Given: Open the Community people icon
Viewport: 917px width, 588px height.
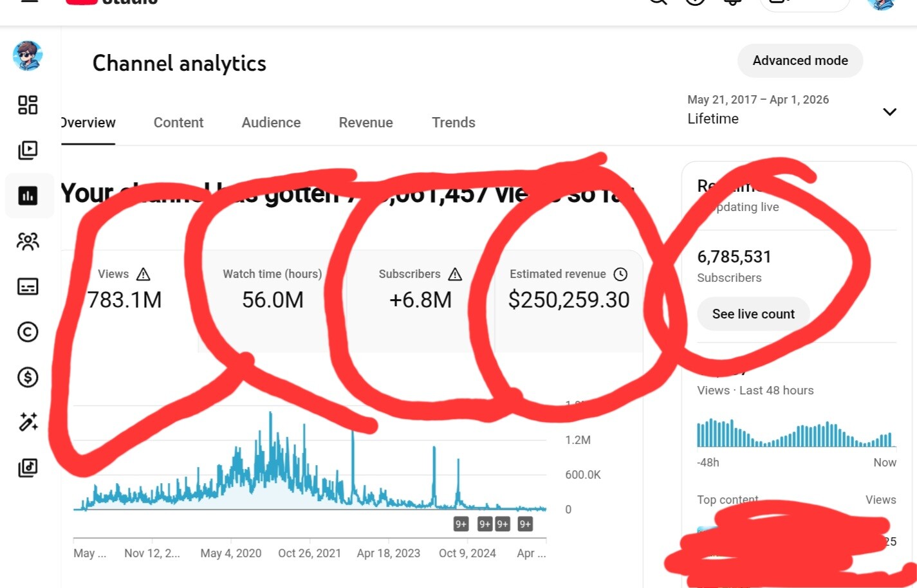Looking at the screenshot, I should click(28, 241).
